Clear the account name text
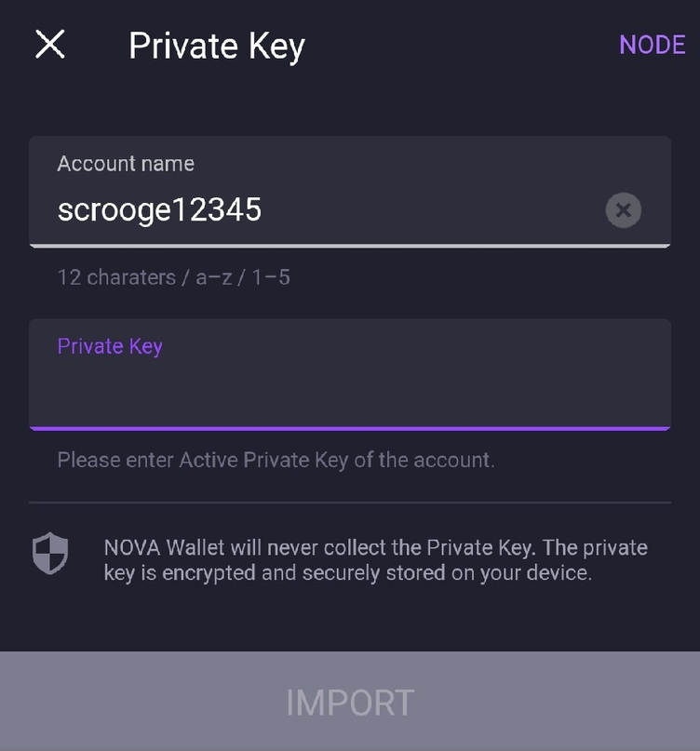Viewport: 700px width, 751px height. pyautogui.click(x=623, y=210)
